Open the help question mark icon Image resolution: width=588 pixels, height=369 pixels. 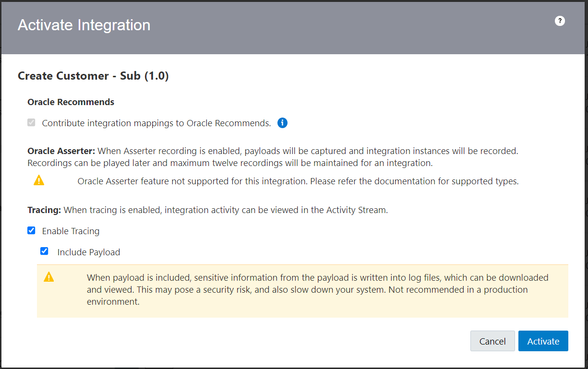[x=560, y=21]
